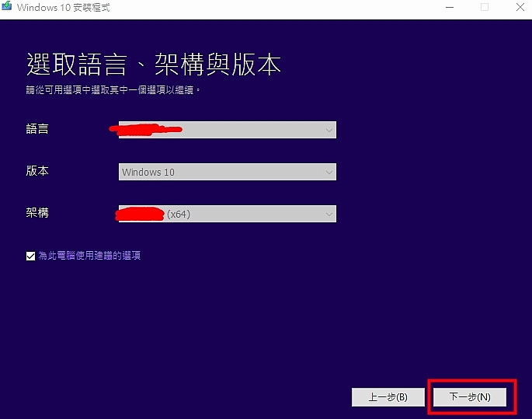Click the 請從可用選項中選取其中一個選項以繼續 instruction text

click(113, 90)
